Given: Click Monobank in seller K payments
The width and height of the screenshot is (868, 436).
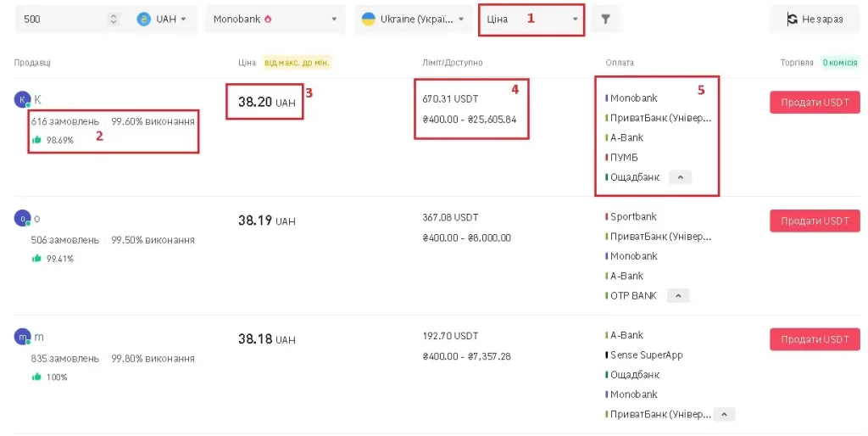Looking at the screenshot, I should (x=634, y=98).
